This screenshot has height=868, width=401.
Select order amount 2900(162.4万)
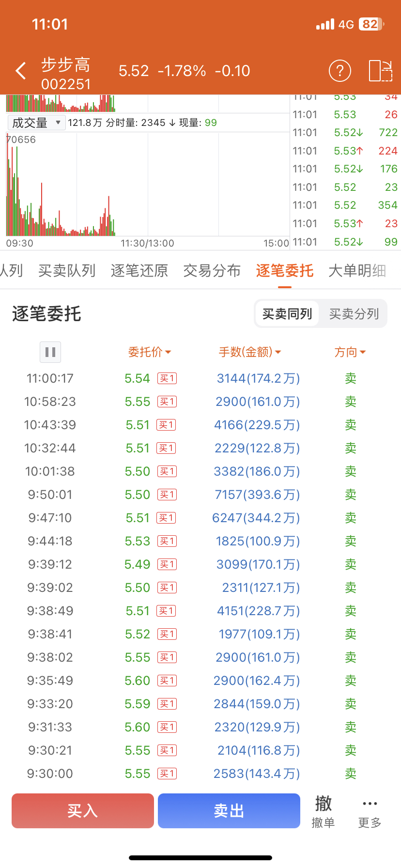[x=257, y=681]
